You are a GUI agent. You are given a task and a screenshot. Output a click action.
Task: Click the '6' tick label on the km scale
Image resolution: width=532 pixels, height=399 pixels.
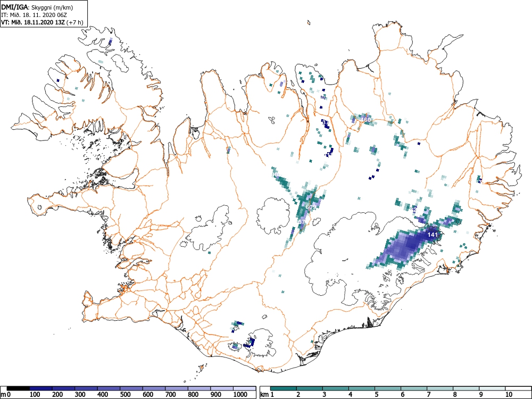[x=403, y=395]
